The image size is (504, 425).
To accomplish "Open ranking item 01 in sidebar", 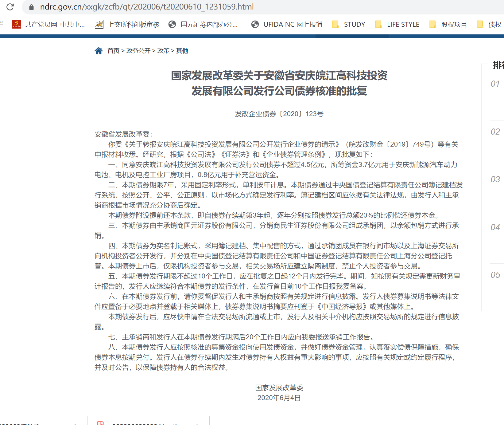I will [x=495, y=84].
